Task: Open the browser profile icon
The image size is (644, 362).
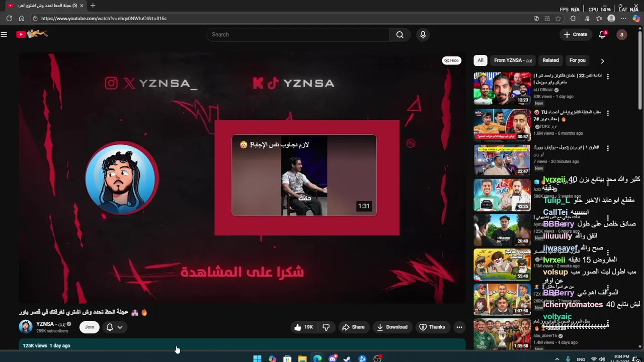Action: (x=611, y=18)
